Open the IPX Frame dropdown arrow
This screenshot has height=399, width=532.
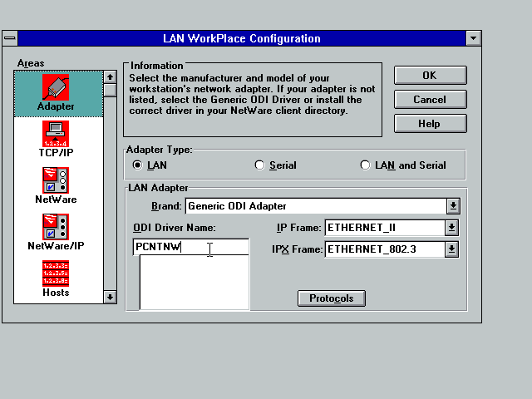pos(451,249)
